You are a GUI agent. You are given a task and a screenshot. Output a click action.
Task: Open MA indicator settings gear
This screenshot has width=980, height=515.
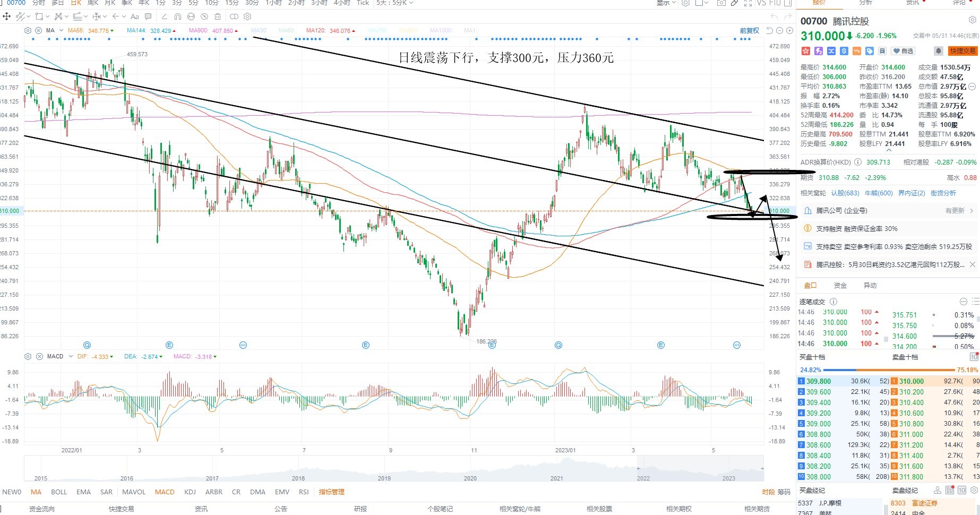[28, 30]
